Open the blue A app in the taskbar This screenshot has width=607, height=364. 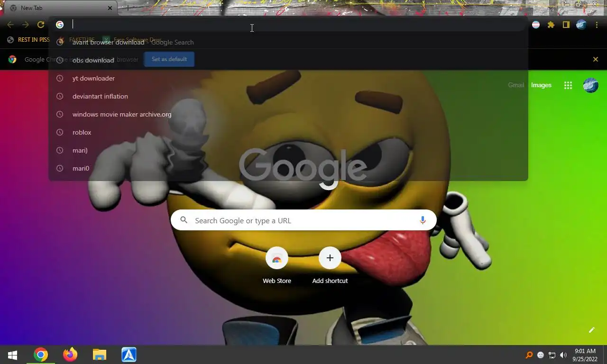coord(129,355)
